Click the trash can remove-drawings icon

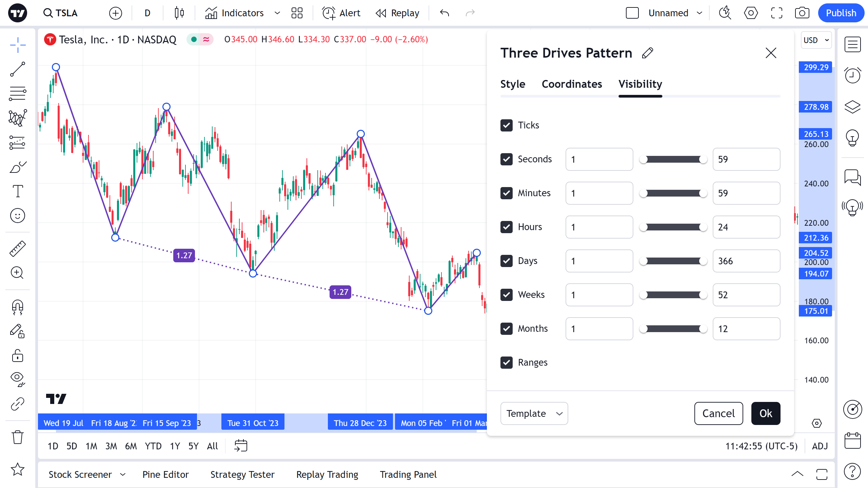(x=18, y=437)
